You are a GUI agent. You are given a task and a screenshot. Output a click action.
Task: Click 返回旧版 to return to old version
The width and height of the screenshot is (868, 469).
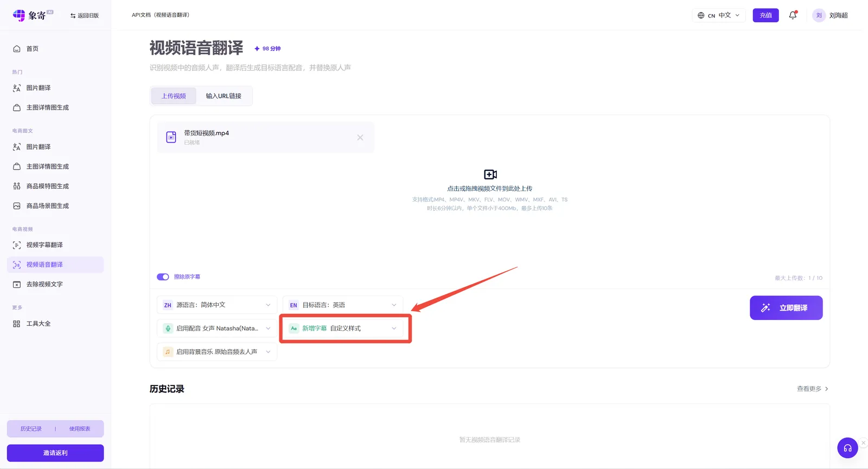[x=85, y=16]
